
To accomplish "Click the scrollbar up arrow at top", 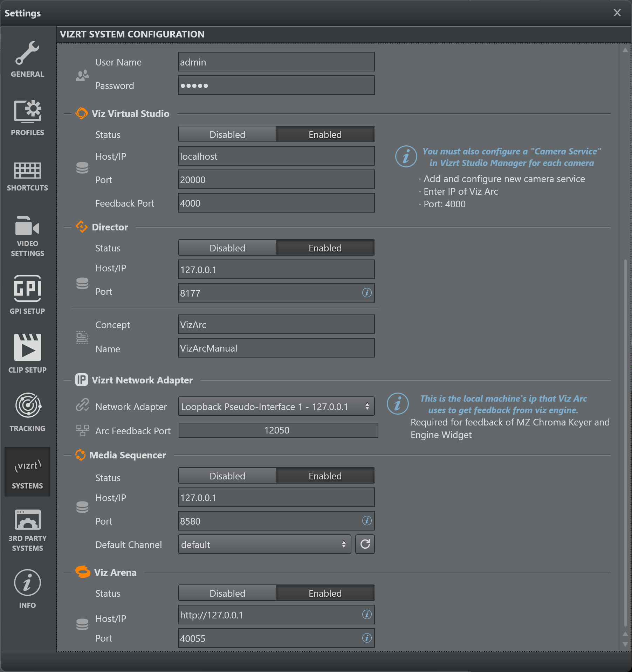I will [x=625, y=50].
